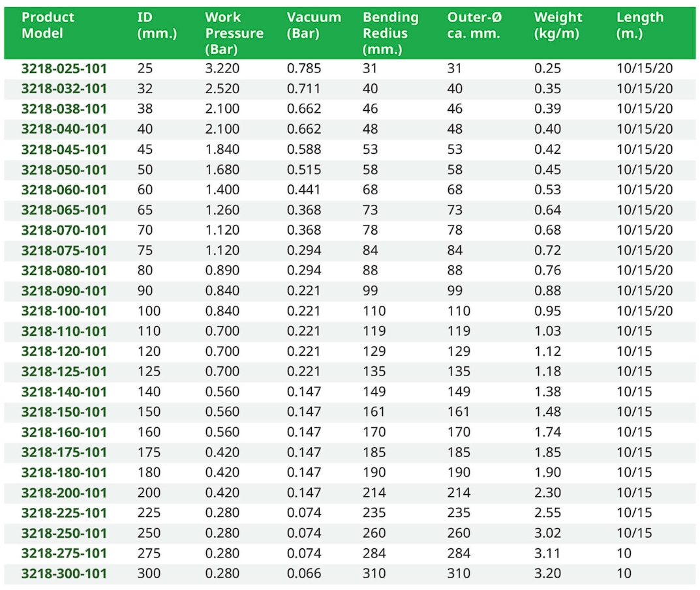Select the Outer-Ø ca. mm. header
This screenshot has height=590, width=700.
(474, 25)
